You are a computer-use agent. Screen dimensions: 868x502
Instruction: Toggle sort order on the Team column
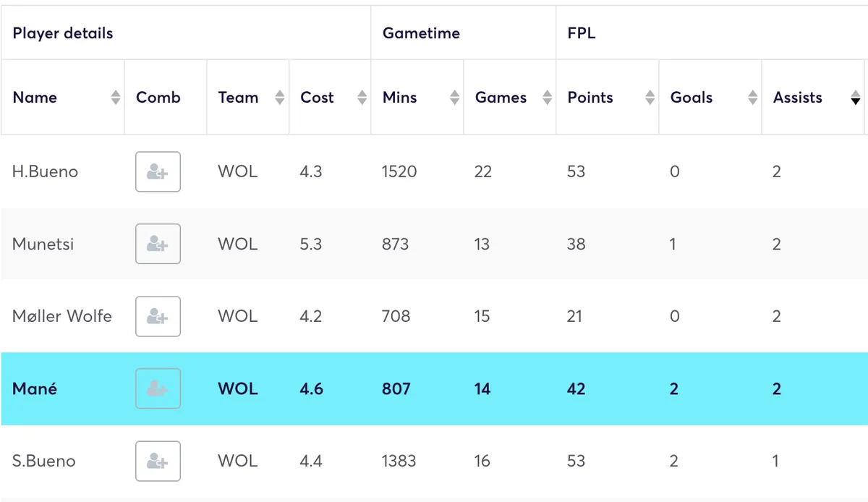pos(279,97)
